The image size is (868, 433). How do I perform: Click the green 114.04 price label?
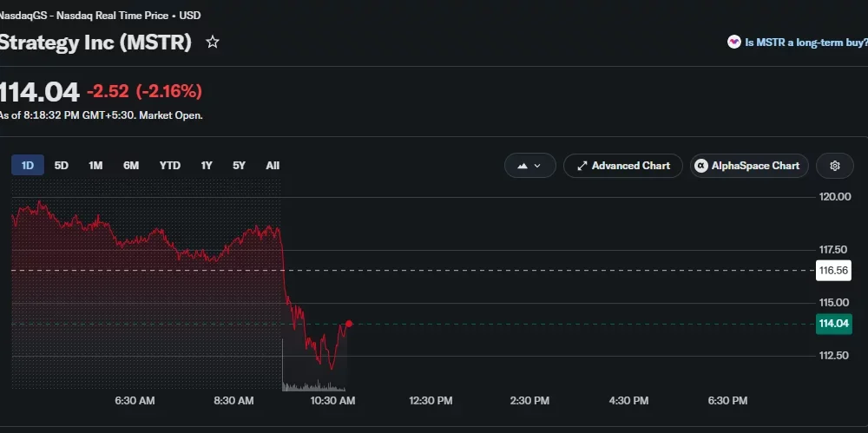[833, 324]
